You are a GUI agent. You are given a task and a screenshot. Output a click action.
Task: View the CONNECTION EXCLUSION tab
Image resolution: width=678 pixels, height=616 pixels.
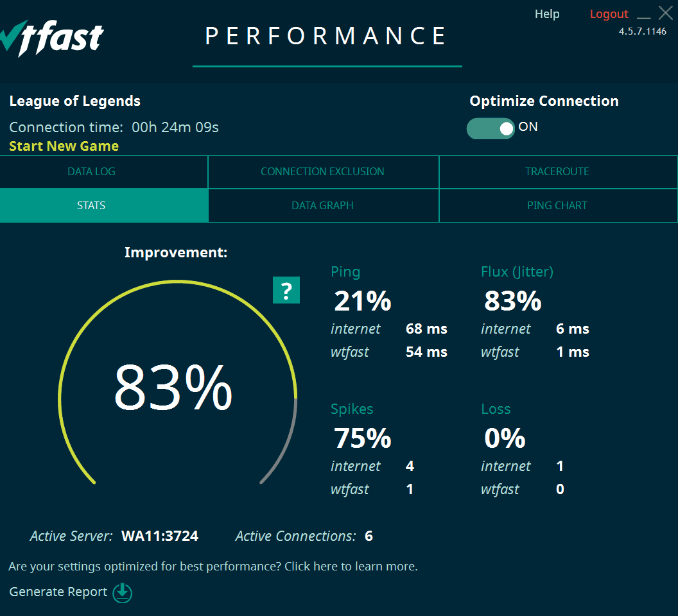pyautogui.click(x=322, y=171)
